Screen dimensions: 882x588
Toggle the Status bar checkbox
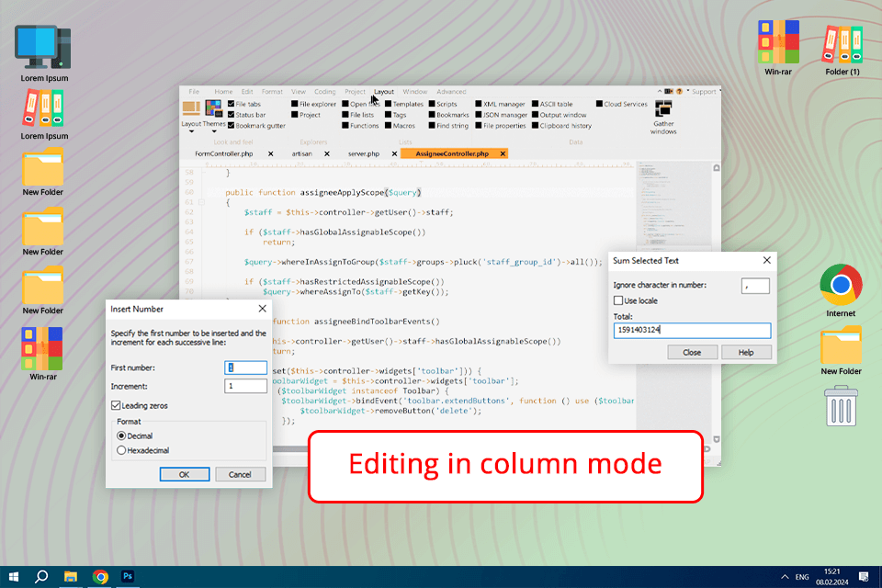pos(232,114)
